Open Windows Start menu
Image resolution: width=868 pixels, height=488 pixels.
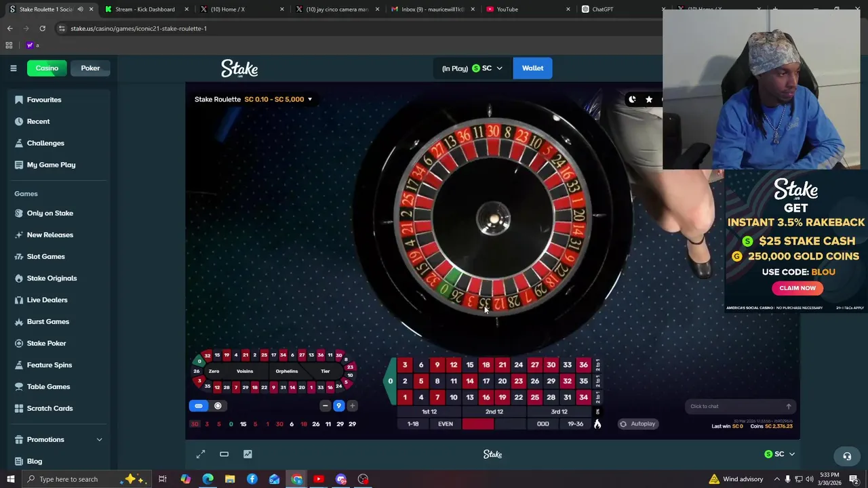click(10, 479)
